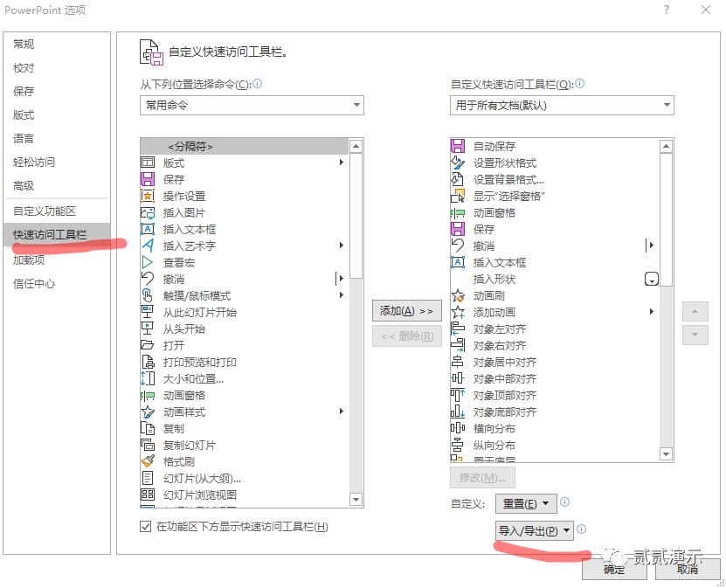Open the 常用命令 command source dropdown
This screenshot has height=588, width=726.
(x=252, y=105)
